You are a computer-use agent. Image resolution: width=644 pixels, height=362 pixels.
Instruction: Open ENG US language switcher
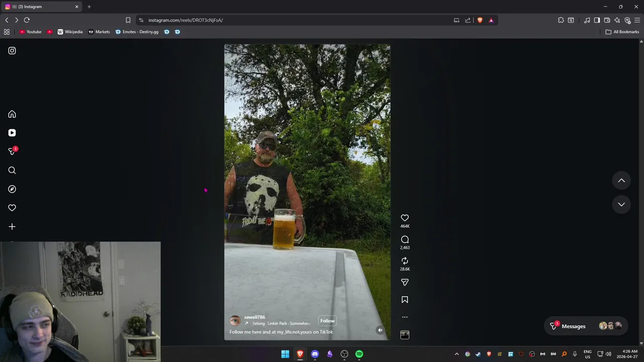(587, 354)
